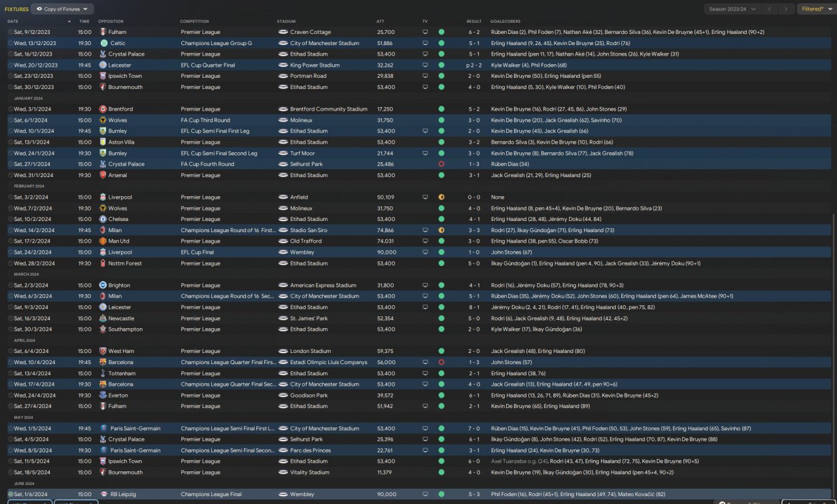Click the TV icon in the Man Utd row
The width and height of the screenshot is (837, 504).
pyautogui.click(x=425, y=241)
